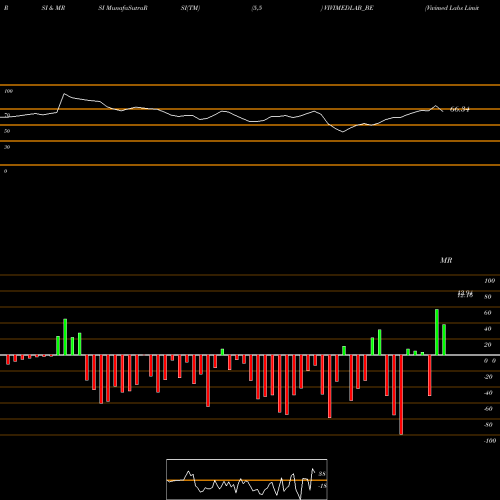Image resolution: width=500 pixels, height=500 pixels.
Task: Click the '-60' label on the MR axis
Action: (488, 409)
